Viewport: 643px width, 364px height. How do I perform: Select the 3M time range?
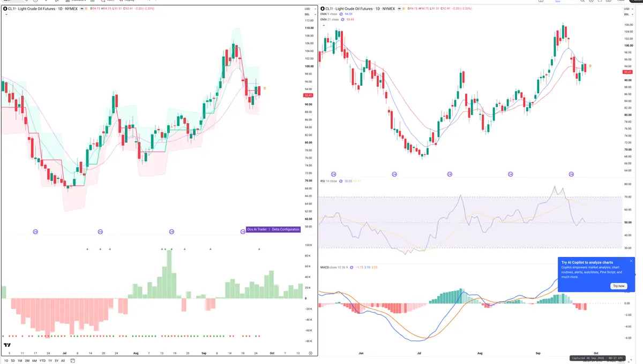pos(27,361)
